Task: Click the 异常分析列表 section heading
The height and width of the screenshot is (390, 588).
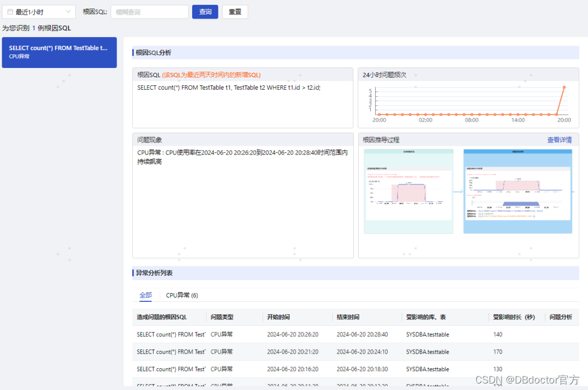Action: 154,273
